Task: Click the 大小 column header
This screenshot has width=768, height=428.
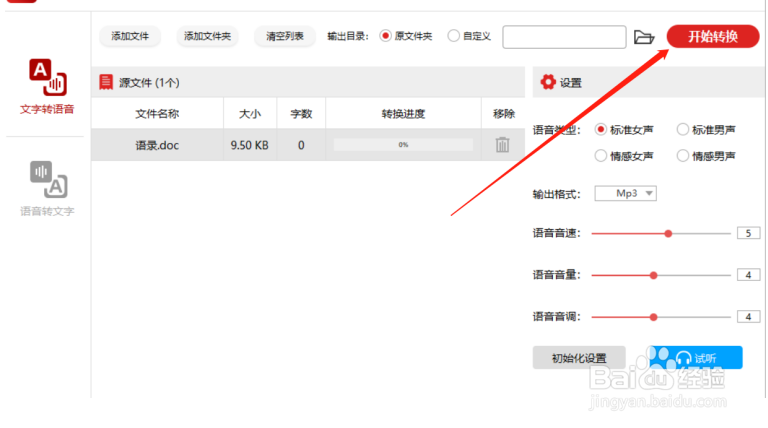Action: tap(250, 114)
